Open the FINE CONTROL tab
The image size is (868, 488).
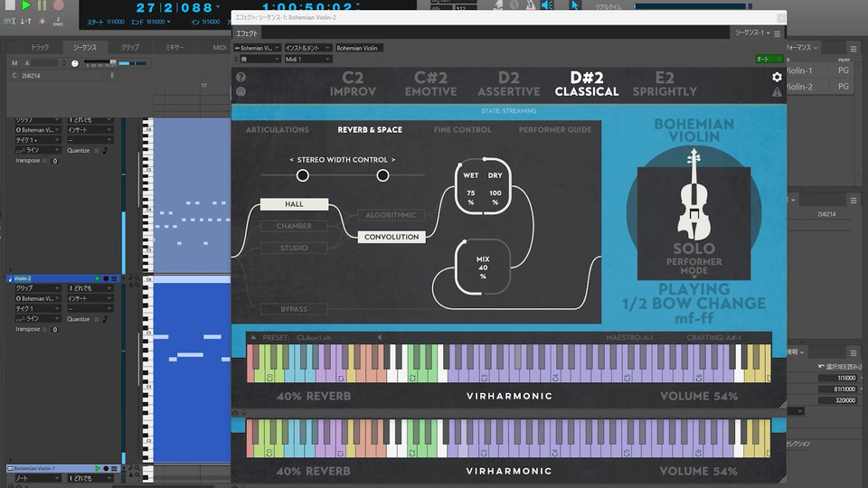coord(462,130)
